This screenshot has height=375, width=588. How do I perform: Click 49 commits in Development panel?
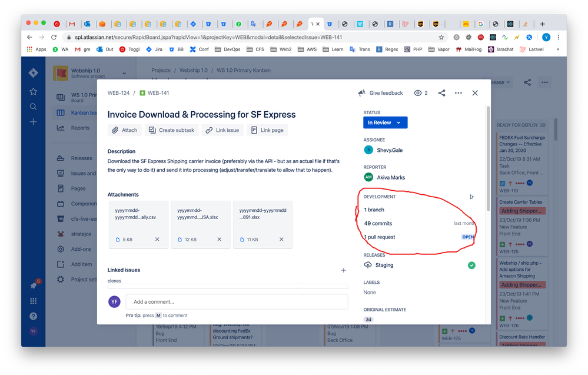378,224
